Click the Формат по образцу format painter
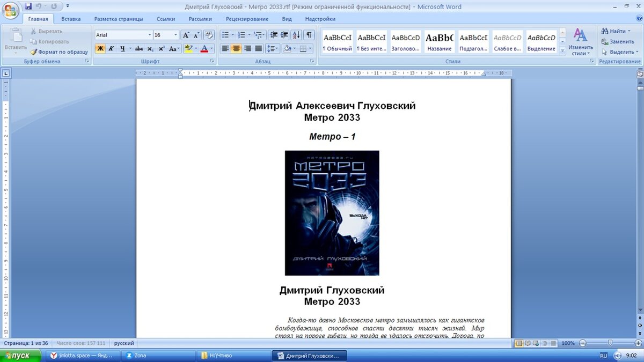Viewport: 644px width, 362px height. click(x=59, y=52)
